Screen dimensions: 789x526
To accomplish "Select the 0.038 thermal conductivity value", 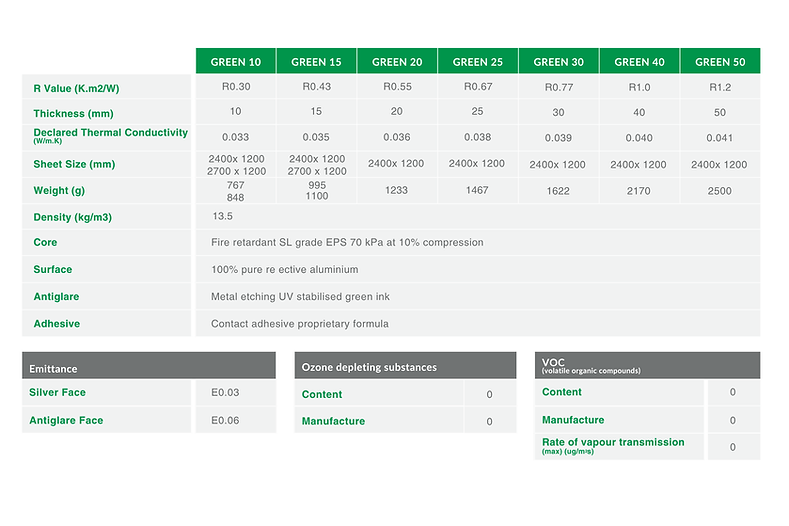I will coord(478,138).
